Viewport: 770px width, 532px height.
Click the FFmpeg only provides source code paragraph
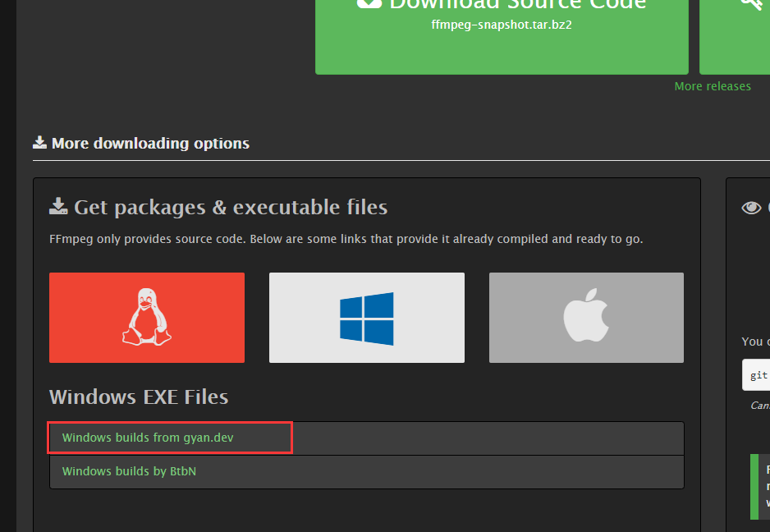point(346,239)
